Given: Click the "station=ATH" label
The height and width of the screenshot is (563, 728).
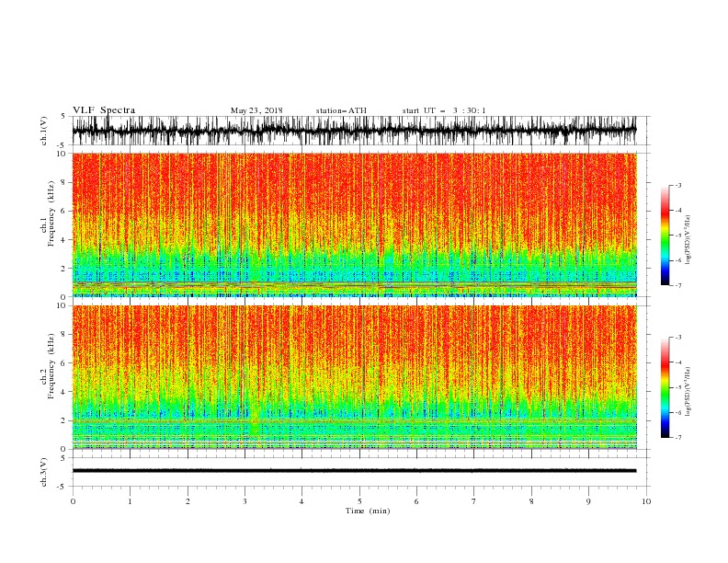Looking at the screenshot, I should [341, 110].
